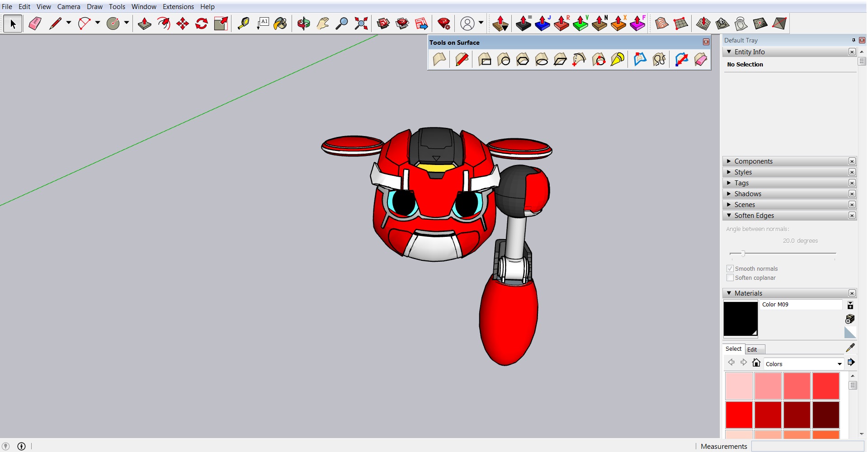Viewport: 868px width, 452px height.
Task: Expand the Tags panel
Action: click(789, 183)
